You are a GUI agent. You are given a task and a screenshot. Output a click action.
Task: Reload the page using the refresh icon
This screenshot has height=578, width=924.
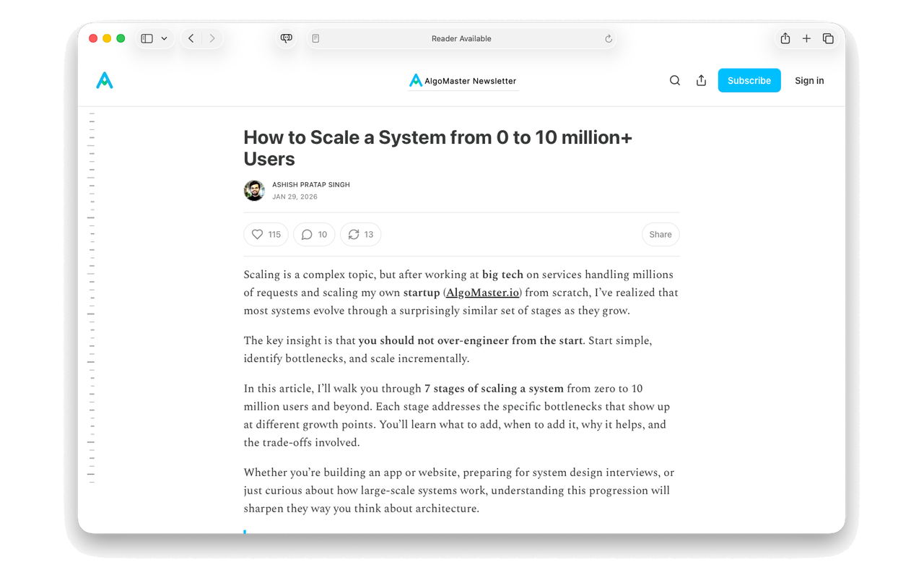[x=608, y=38]
